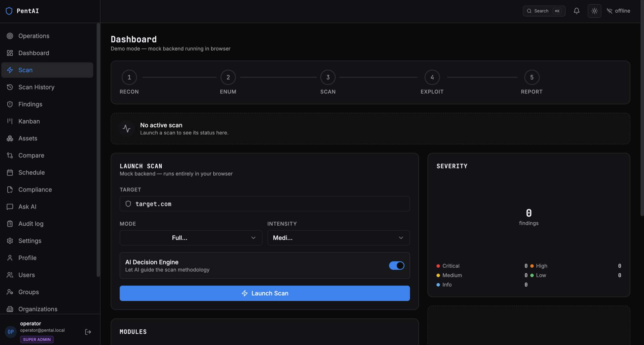This screenshot has height=345, width=644.
Task: Click the logout icon beside operator
Action: pyautogui.click(x=88, y=332)
